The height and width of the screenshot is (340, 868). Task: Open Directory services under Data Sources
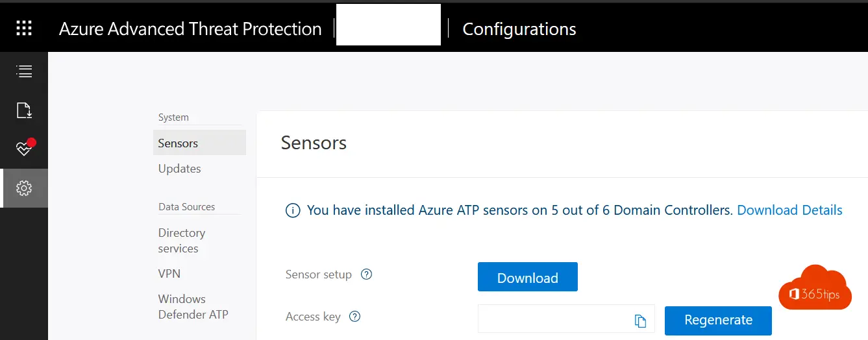point(182,241)
